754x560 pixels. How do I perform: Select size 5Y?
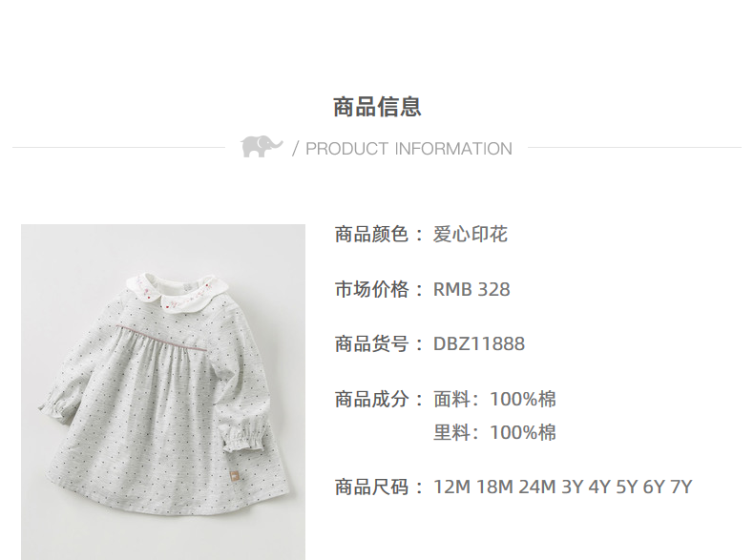click(626, 487)
